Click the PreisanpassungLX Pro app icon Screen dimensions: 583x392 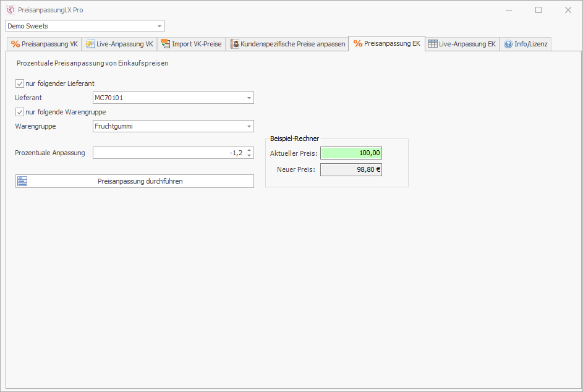tap(11, 10)
